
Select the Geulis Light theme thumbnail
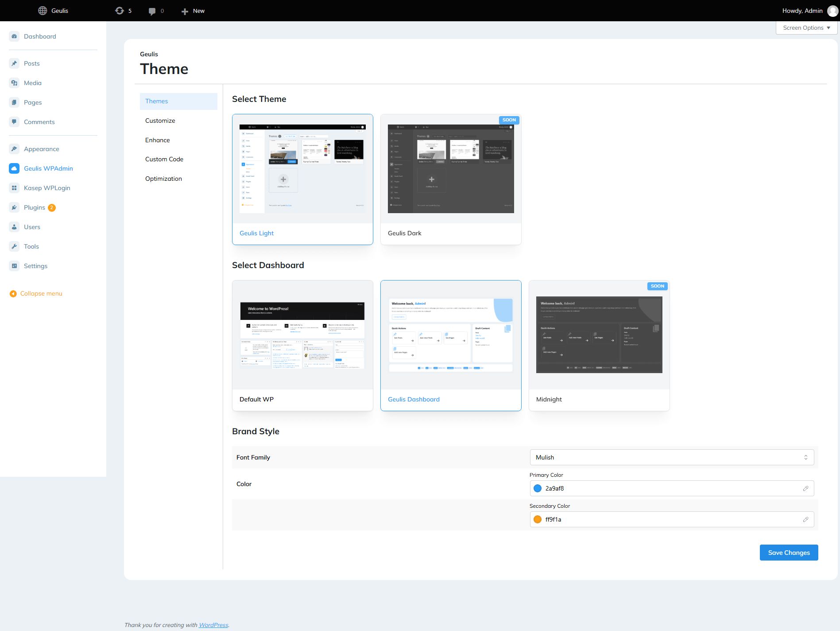[x=302, y=169]
